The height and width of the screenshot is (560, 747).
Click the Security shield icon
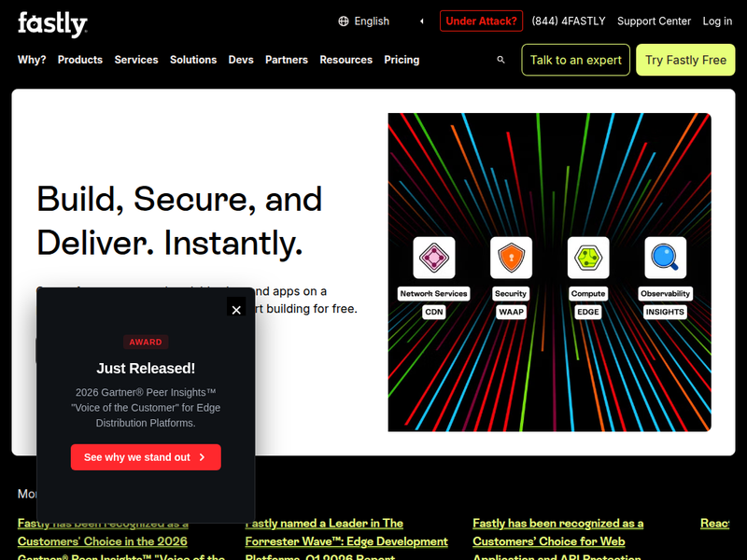tap(511, 258)
